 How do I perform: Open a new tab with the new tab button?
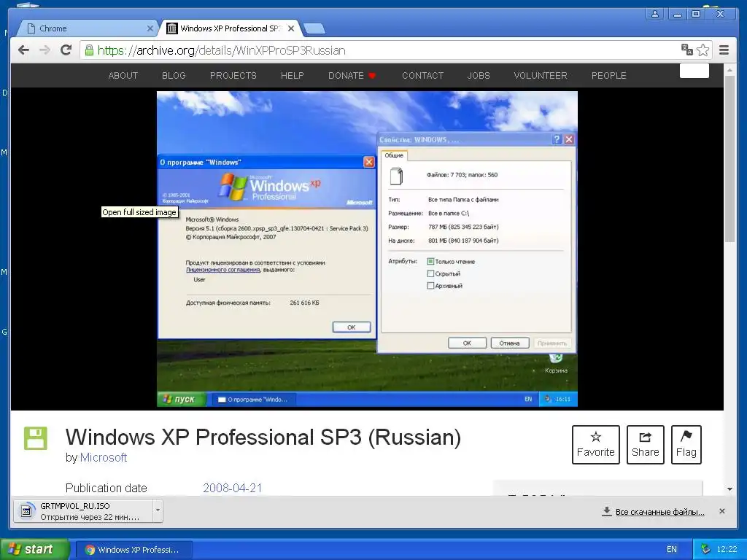pos(314,29)
